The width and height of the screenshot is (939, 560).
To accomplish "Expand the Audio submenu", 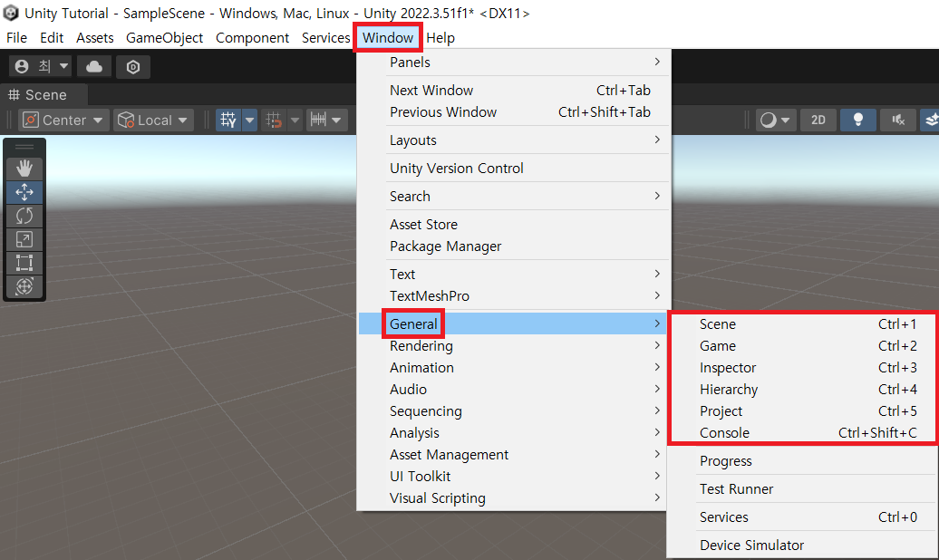I will pyautogui.click(x=513, y=390).
